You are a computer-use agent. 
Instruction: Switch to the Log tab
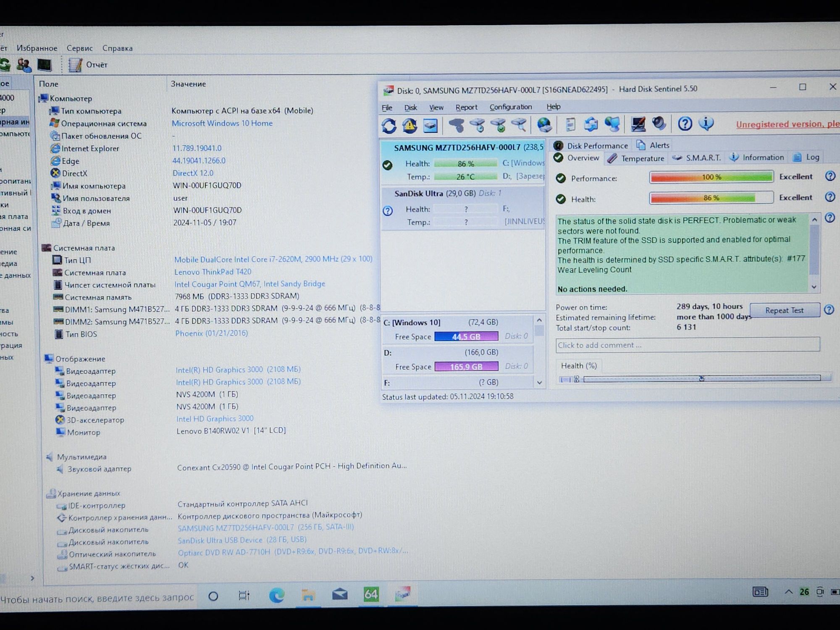pyautogui.click(x=806, y=157)
